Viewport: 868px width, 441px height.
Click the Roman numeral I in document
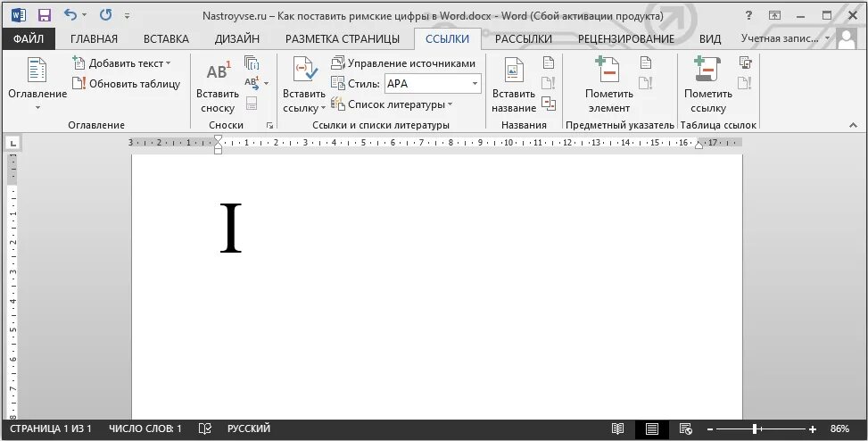(x=231, y=228)
